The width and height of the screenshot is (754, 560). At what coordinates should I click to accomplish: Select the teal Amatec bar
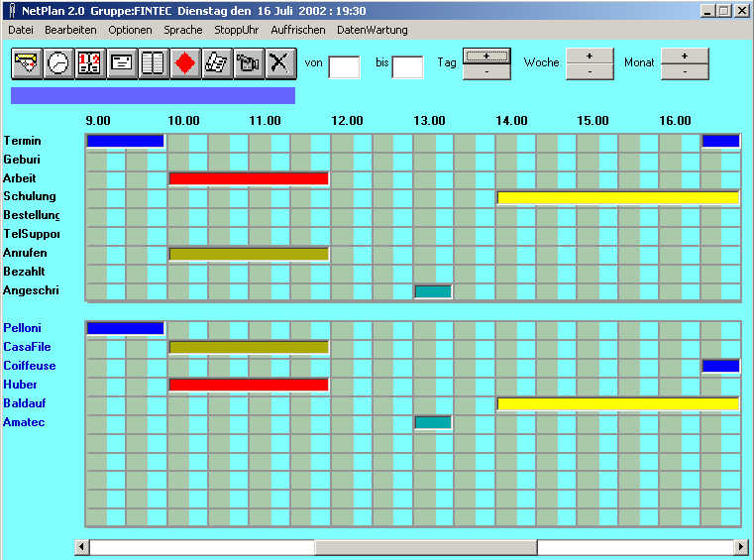[433, 422]
